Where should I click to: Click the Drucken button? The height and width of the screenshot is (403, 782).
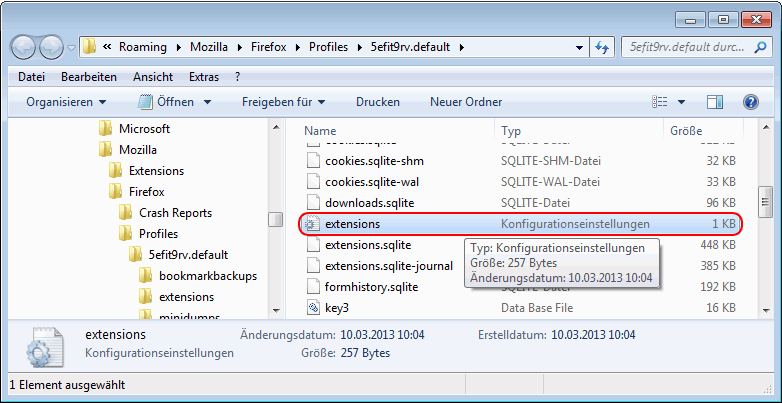pyautogui.click(x=377, y=102)
